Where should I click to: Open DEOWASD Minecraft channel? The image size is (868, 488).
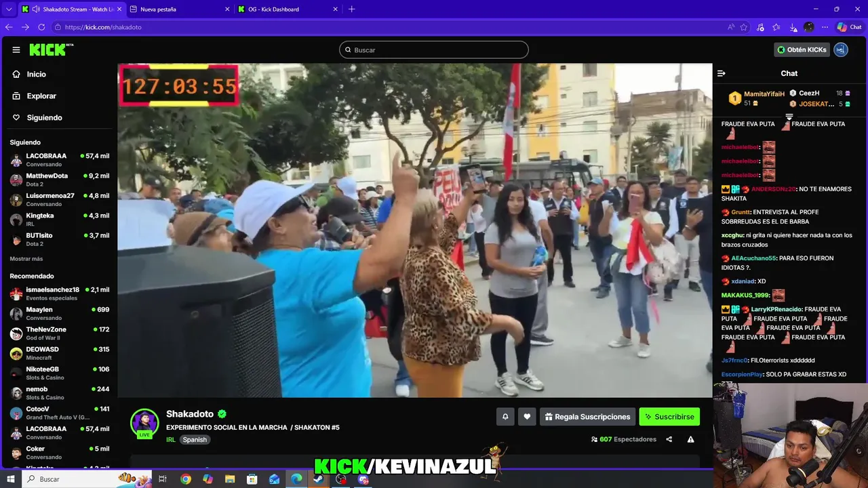tap(60, 353)
